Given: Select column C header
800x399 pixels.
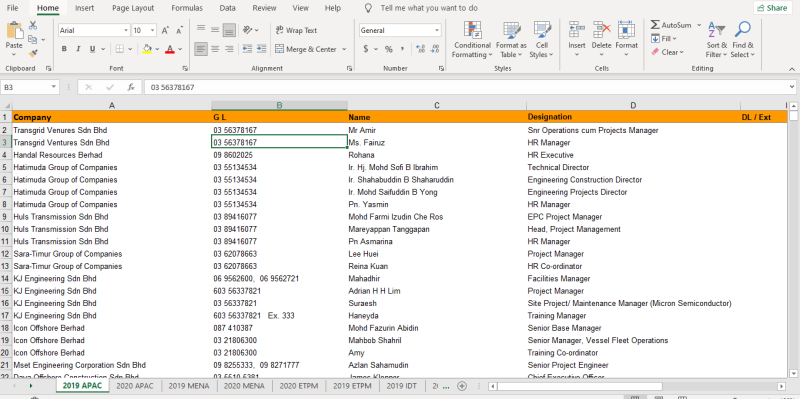Looking at the screenshot, I should pos(437,106).
